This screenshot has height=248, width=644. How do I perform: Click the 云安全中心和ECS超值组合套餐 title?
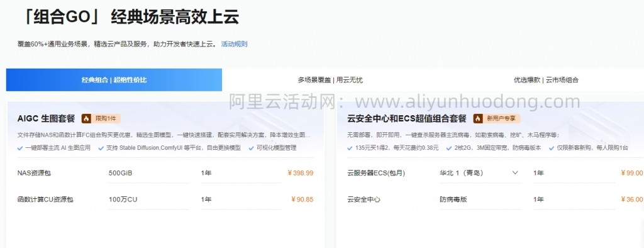pyautogui.click(x=407, y=119)
